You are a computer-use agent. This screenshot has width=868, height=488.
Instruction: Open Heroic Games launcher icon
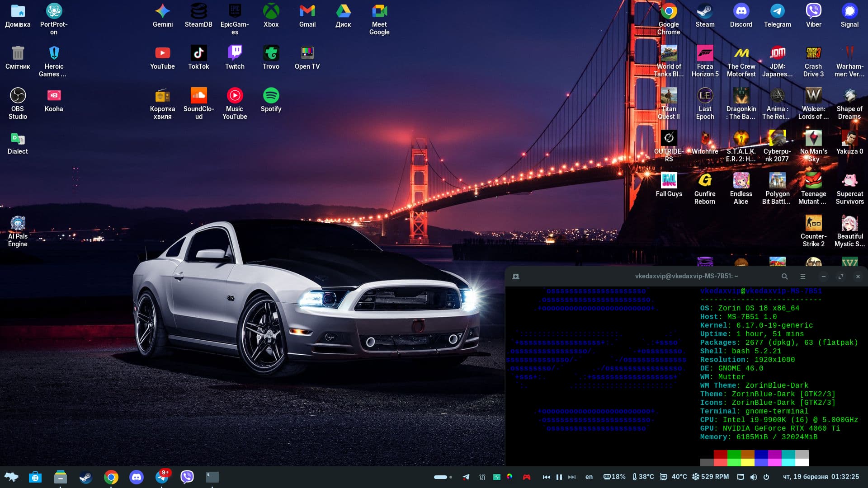coord(54,53)
